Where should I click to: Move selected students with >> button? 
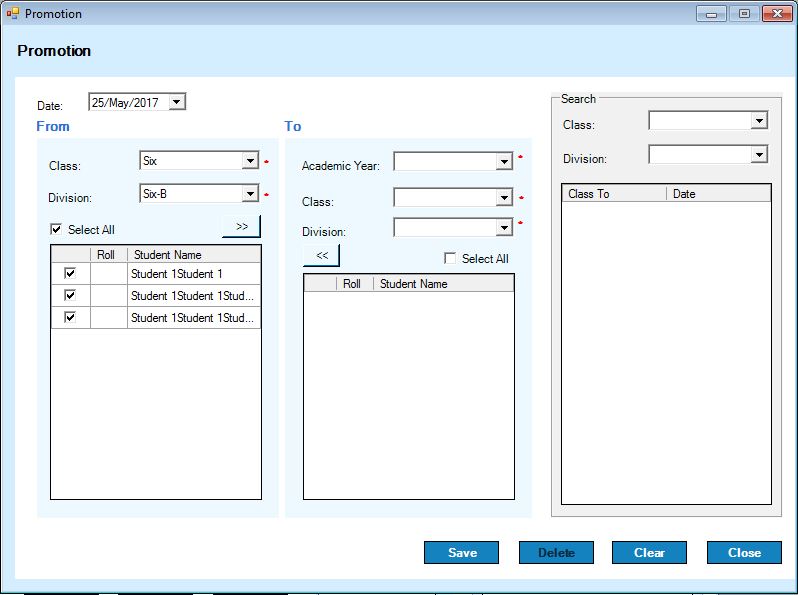[241, 226]
